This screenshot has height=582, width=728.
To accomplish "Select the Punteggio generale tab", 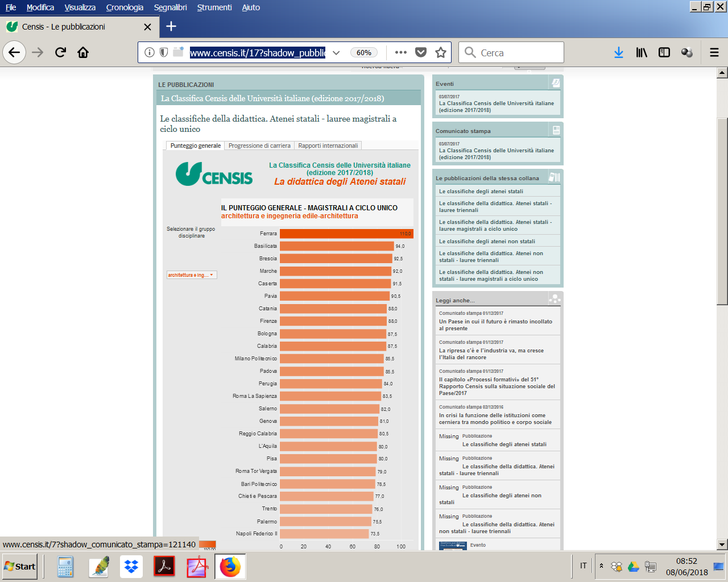I will click(x=196, y=145).
